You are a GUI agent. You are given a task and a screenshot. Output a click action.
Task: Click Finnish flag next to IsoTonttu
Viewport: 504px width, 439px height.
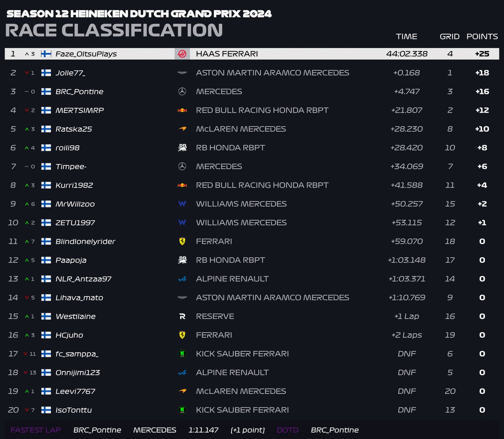pos(46,410)
